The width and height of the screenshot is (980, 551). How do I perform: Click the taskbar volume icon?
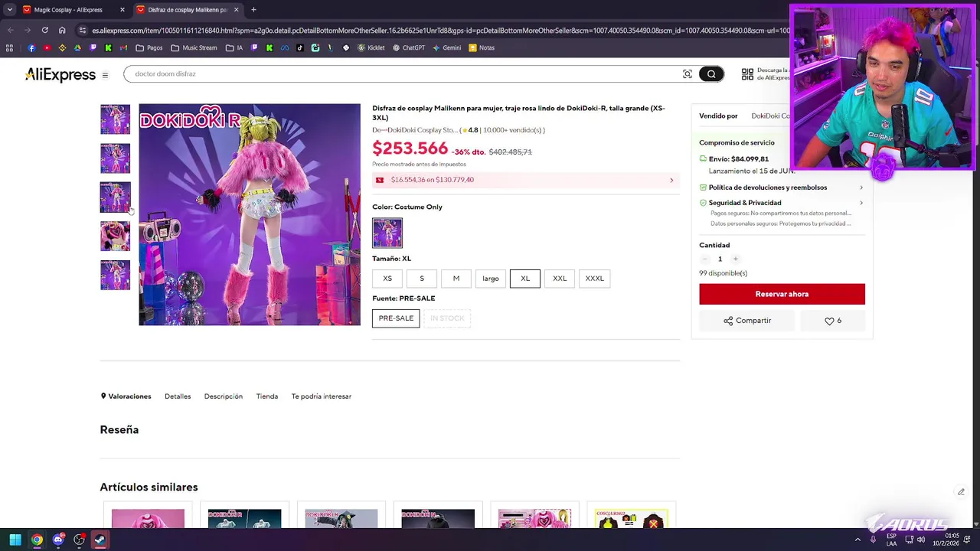921,540
